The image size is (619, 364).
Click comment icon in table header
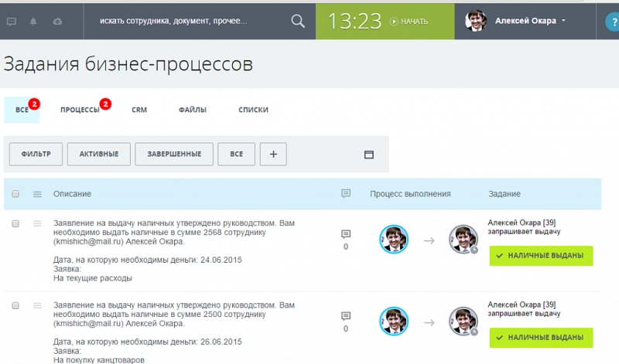346,194
